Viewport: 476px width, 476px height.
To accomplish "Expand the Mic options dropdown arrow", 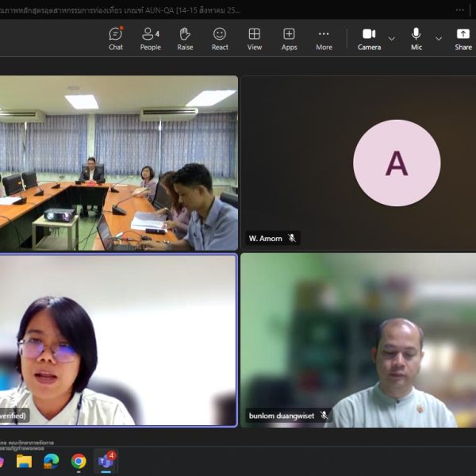I will 439,38.
